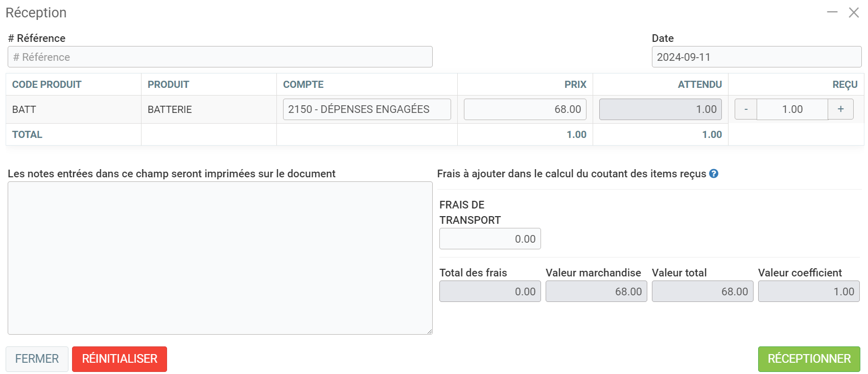The width and height of the screenshot is (868, 374).
Task: Decrease received quantity with minus button
Action: coord(746,109)
